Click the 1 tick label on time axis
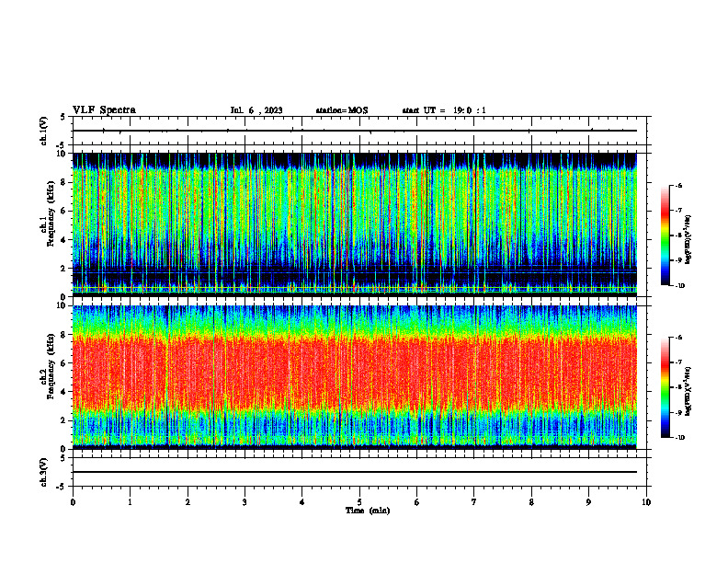 coord(130,502)
